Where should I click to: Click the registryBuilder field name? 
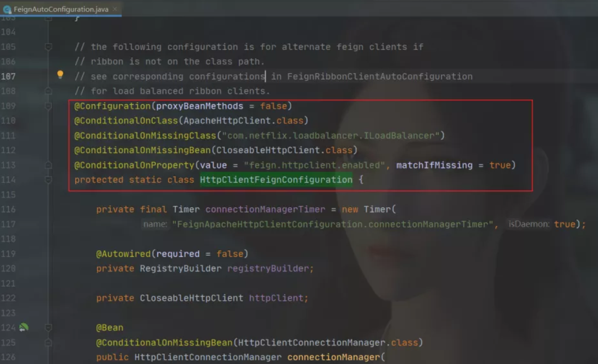[268, 268]
